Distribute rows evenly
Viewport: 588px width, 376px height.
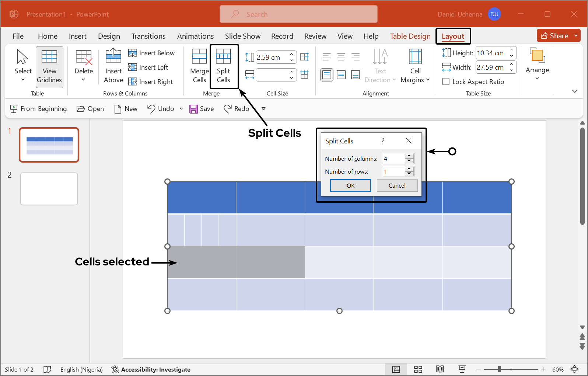305,57
